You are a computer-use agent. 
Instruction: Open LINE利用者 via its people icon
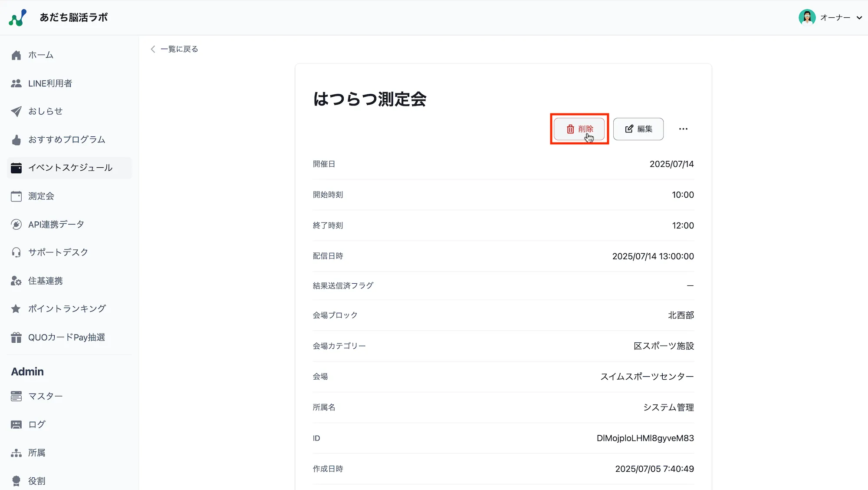point(16,83)
